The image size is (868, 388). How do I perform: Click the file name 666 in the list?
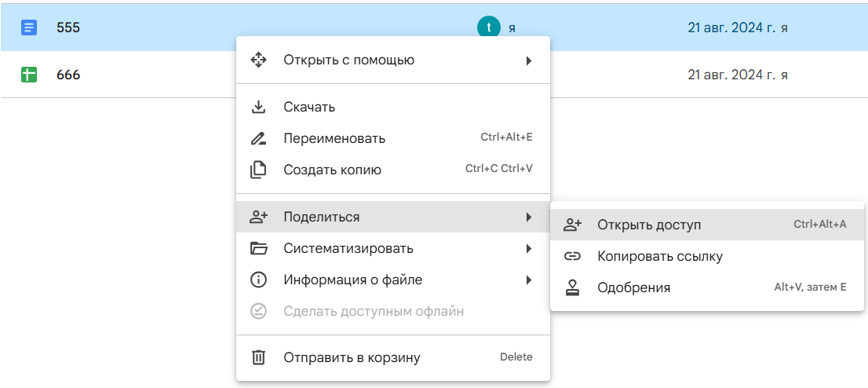(68, 75)
